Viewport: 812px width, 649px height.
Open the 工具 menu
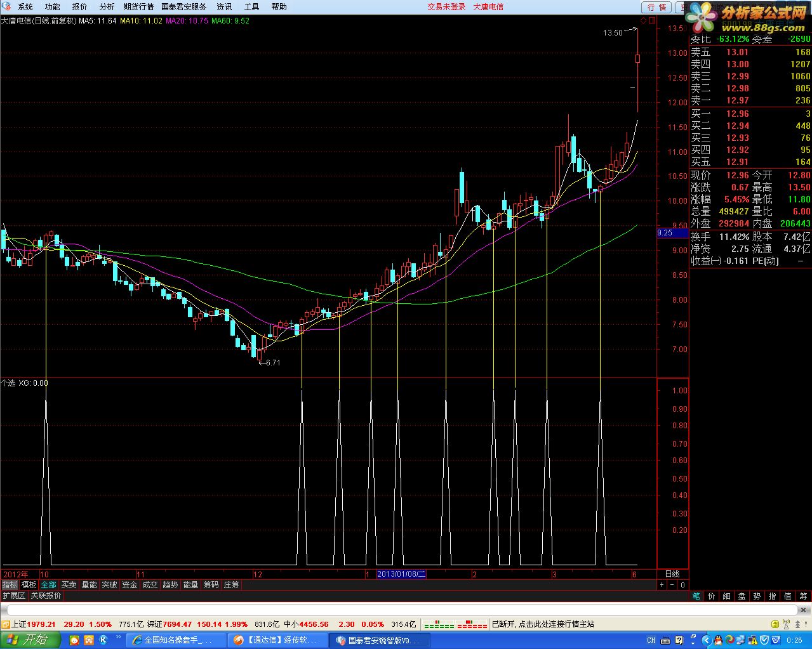[251, 7]
